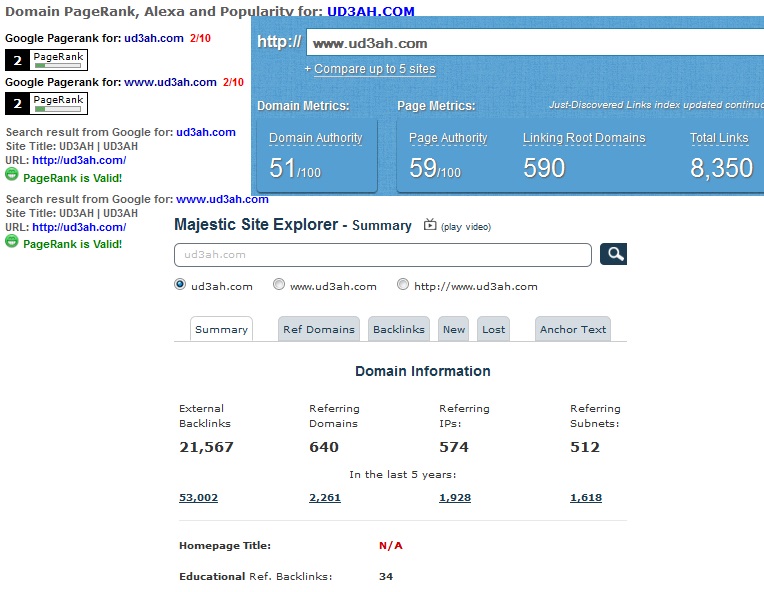Click the play video TV icon
This screenshot has width=764, height=592.
click(430, 225)
